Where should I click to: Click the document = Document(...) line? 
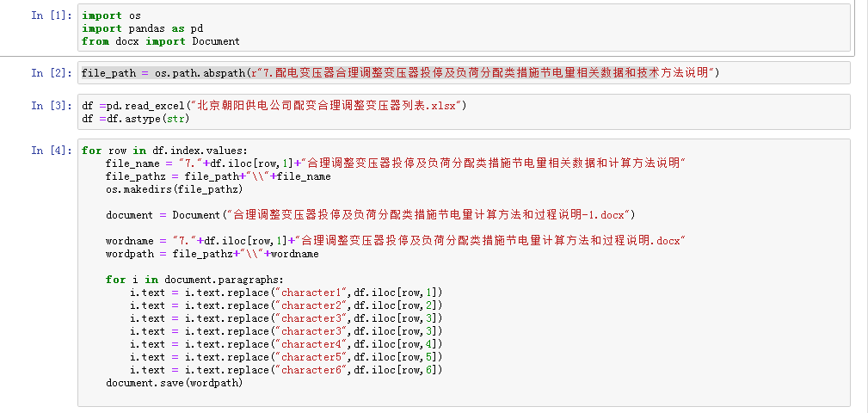pyautogui.click(x=370, y=215)
